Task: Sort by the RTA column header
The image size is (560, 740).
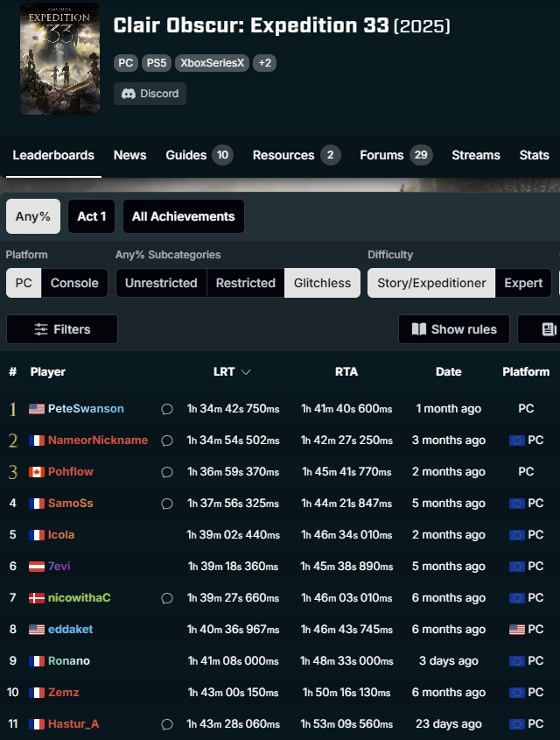Action: click(x=346, y=372)
